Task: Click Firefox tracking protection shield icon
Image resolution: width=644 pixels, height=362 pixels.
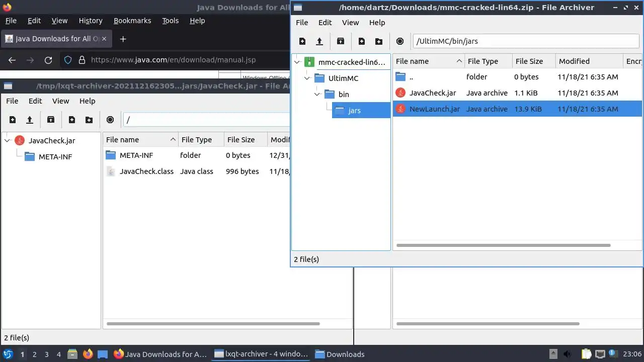Action: click(68, 60)
